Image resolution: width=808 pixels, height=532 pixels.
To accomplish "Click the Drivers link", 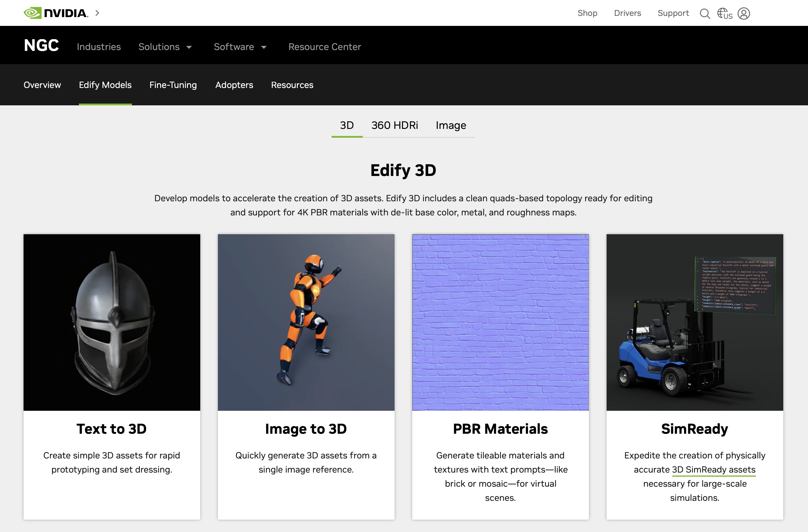I will tap(627, 13).
